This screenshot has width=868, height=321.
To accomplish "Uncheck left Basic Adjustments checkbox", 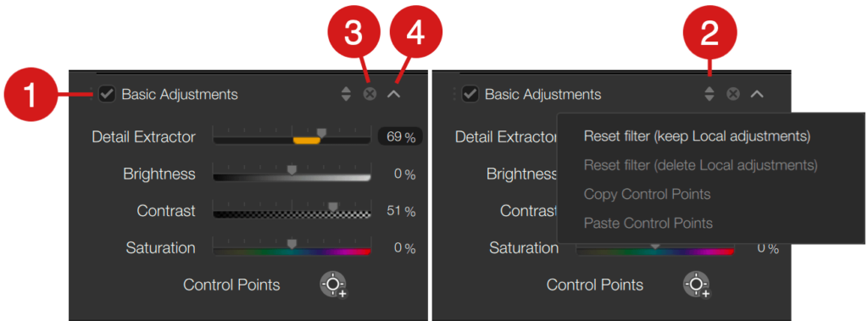I will coord(107,95).
